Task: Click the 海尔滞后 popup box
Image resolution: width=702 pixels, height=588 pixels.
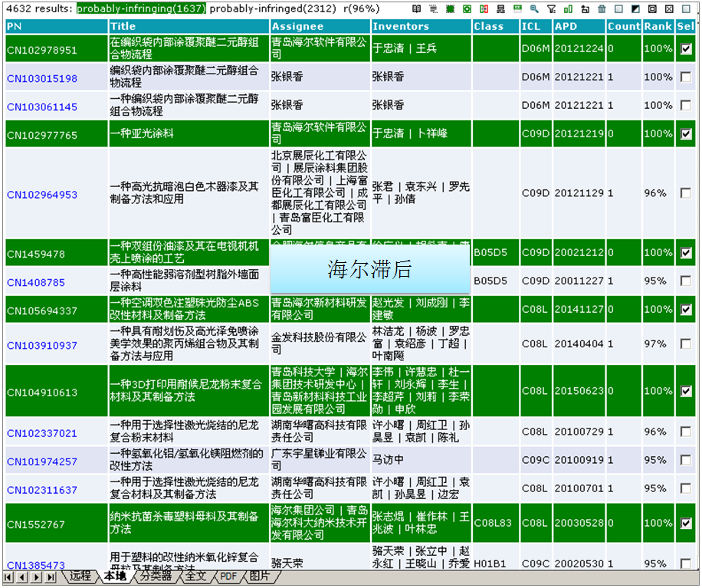Action: coord(369,269)
